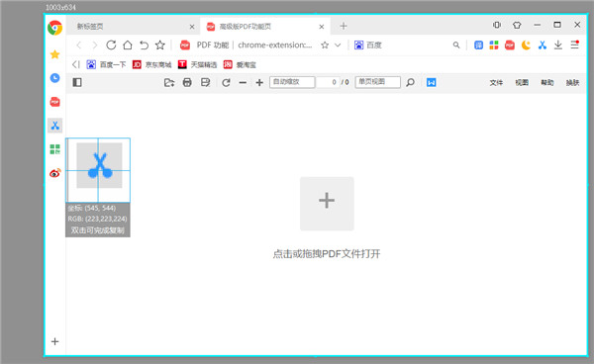Close the 高级版PDF功能页 tab
594x364 pixels.
(x=321, y=27)
